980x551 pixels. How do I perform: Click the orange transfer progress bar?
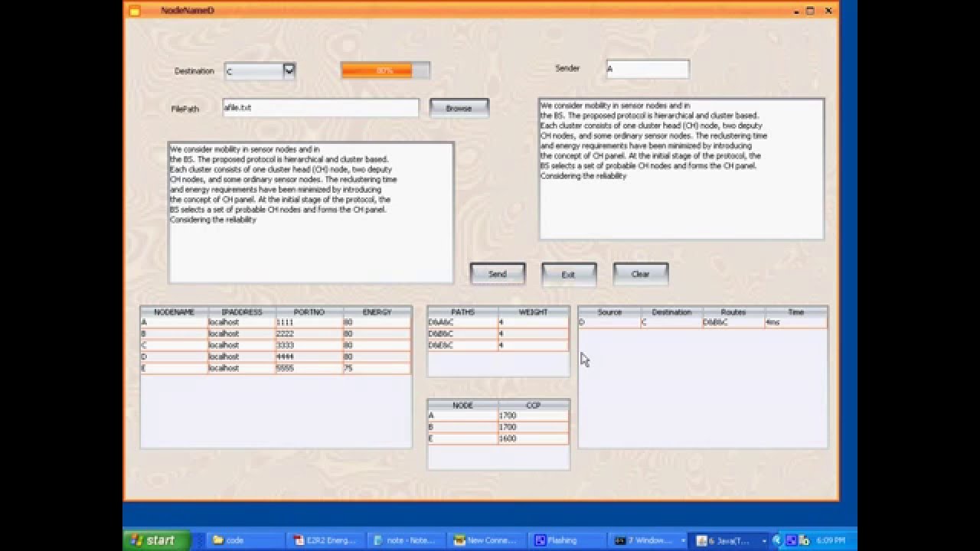385,70
